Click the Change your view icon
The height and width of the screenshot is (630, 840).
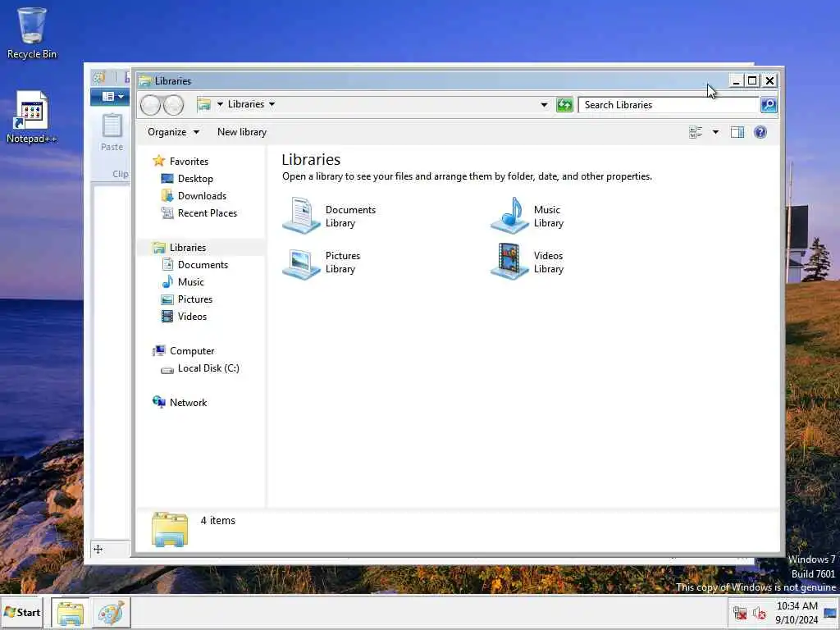point(696,132)
